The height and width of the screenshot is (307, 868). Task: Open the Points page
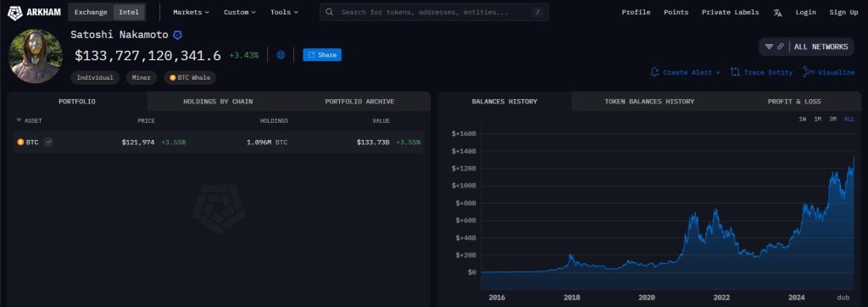pyautogui.click(x=676, y=12)
